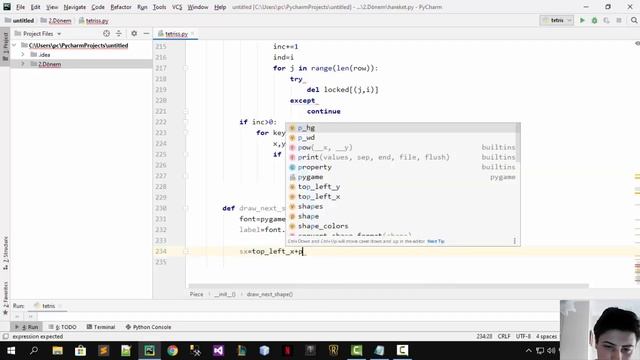
Task: Open the Window menu
Action: tap(198, 7)
